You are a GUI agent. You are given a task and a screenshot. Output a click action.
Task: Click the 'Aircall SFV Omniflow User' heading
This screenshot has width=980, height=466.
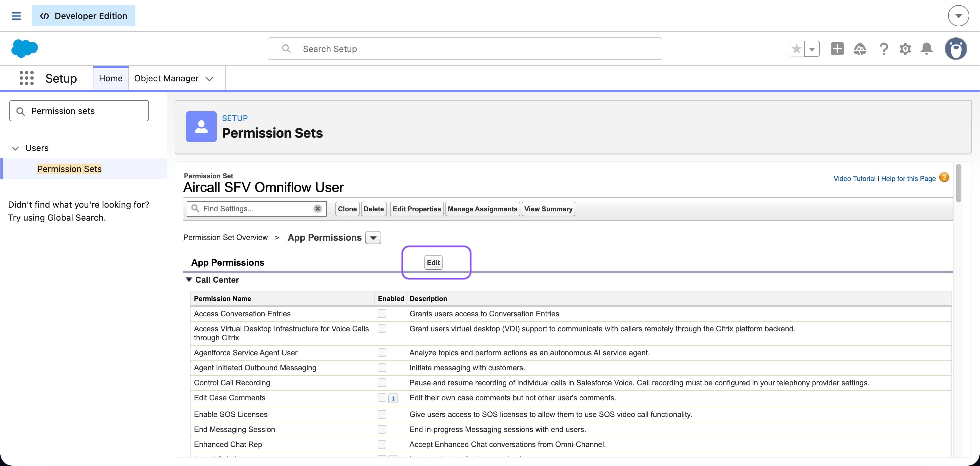(264, 187)
